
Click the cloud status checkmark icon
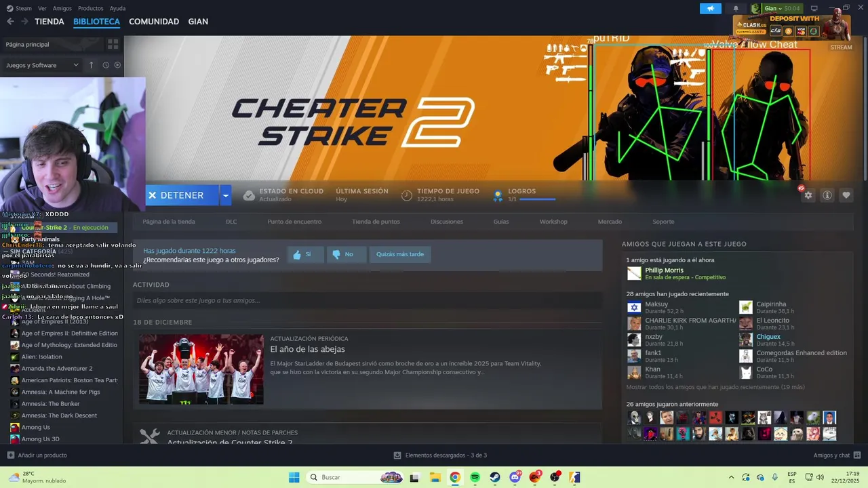[249, 195]
